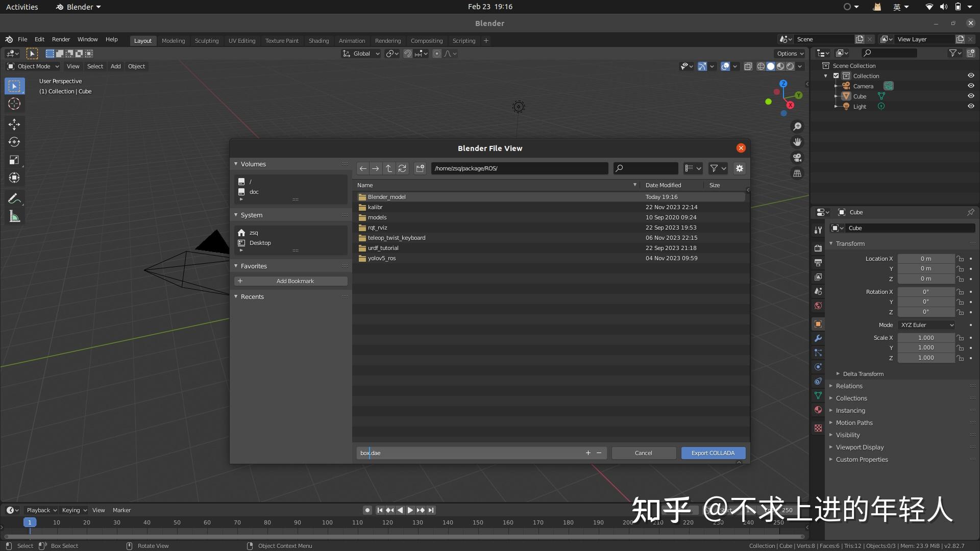Open the XYZ Euler rotation mode dropdown
Viewport: 980px width, 551px height.
coord(926,325)
